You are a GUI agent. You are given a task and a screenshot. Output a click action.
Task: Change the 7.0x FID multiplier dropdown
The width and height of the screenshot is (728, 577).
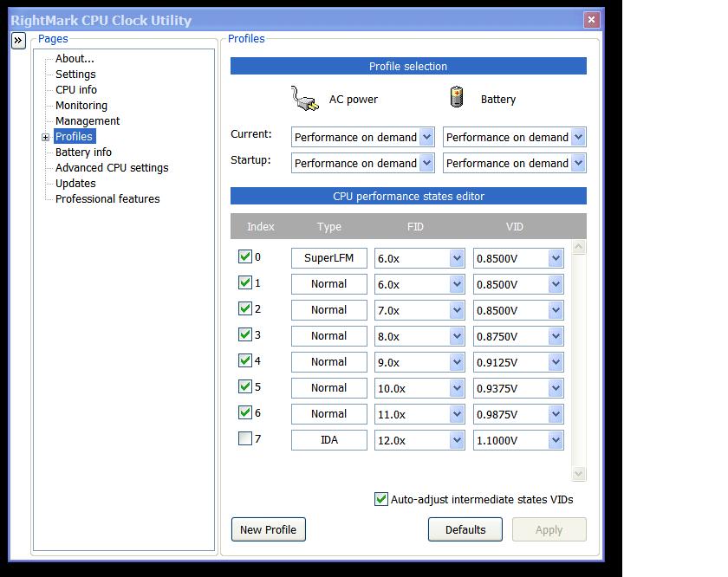pyautogui.click(x=457, y=310)
